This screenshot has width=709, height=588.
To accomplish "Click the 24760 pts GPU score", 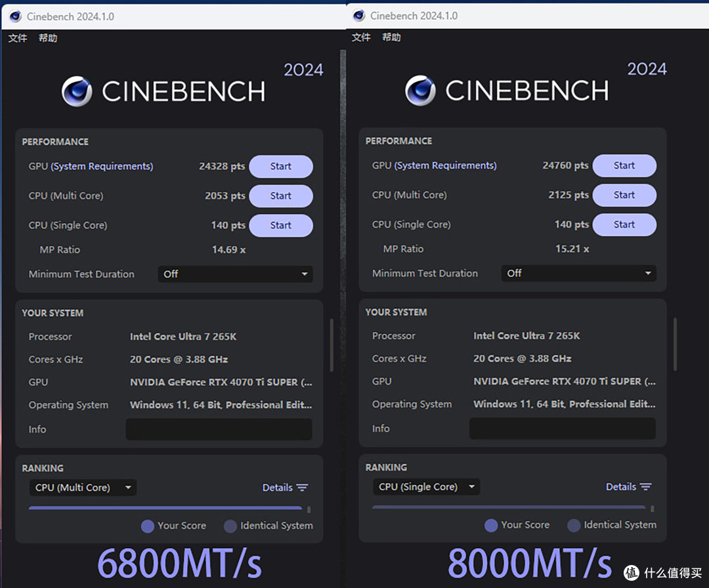I will (566, 165).
